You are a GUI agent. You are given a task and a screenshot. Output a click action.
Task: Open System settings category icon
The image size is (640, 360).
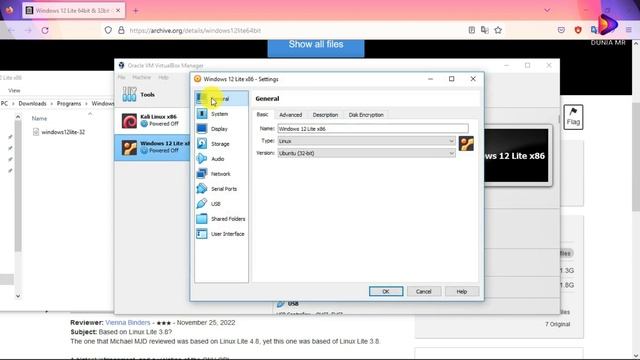[x=202, y=113]
